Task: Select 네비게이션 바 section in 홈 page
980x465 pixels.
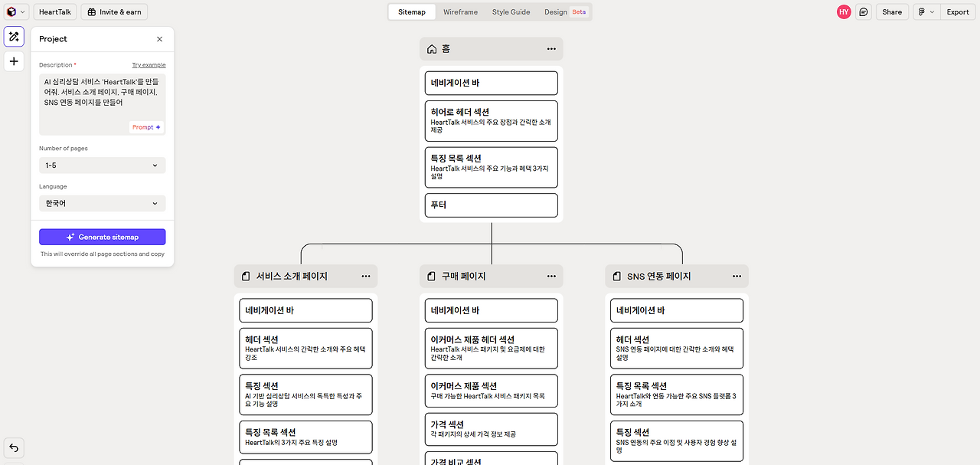Action: coord(492,83)
